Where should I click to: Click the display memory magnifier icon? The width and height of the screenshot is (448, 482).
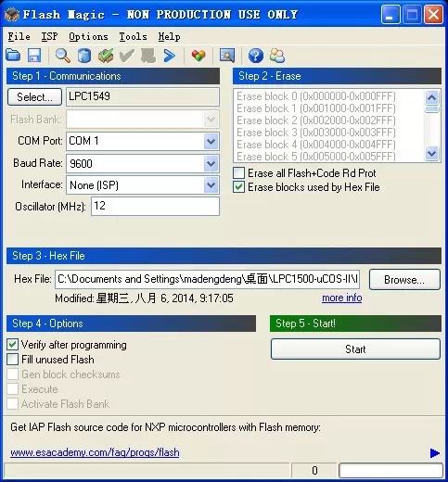[x=227, y=56]
